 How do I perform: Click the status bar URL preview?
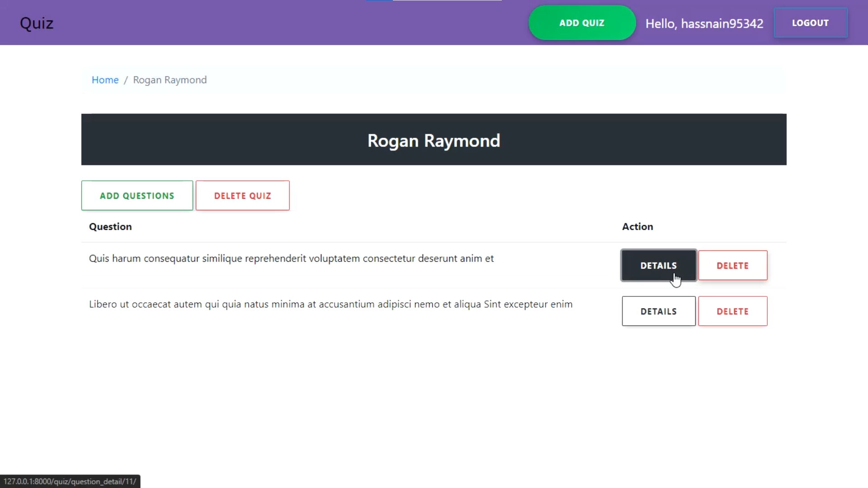70,481
